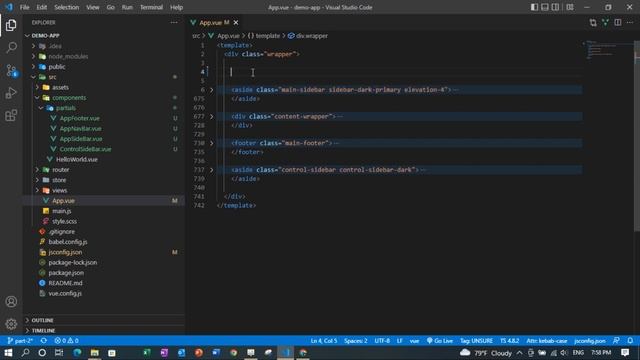
Task: Expand the assets folder
Action: pyautogui.click(x=37, y=87)
